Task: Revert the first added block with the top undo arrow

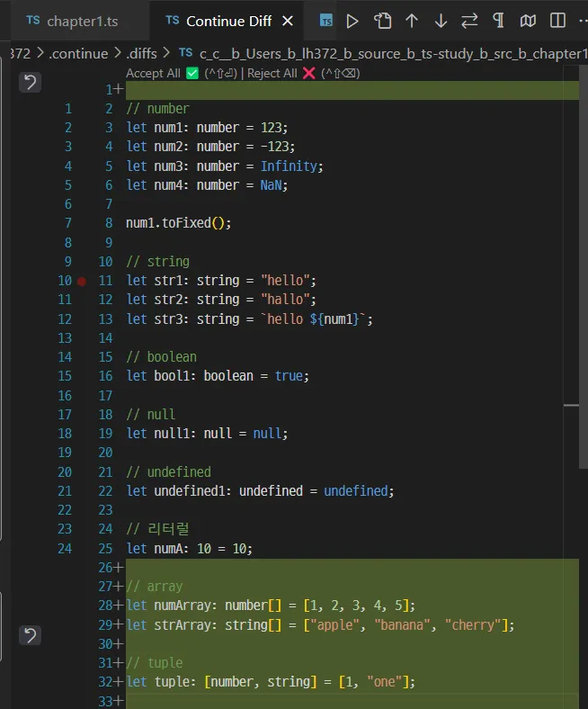Action: (x=31, y=83)
